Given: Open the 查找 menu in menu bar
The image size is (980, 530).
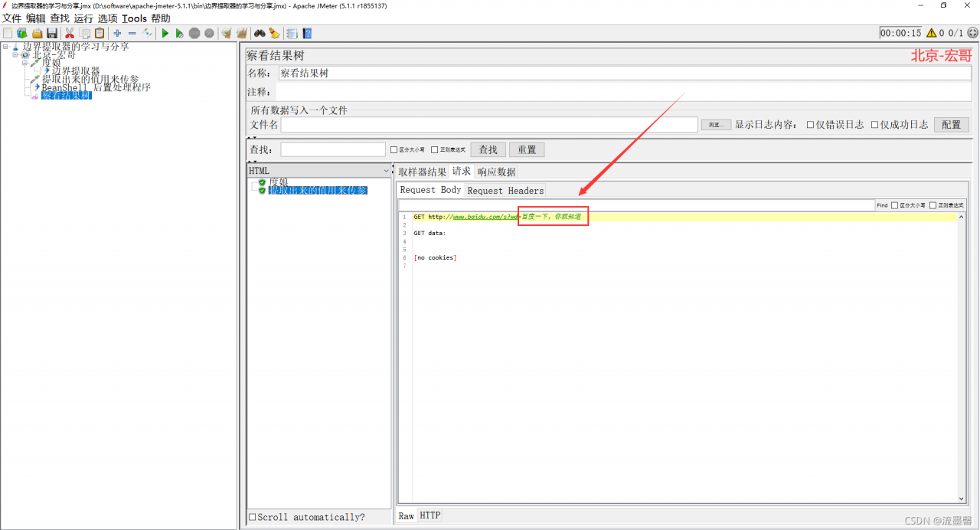Looking at the screenshot, I should (60, 18).
